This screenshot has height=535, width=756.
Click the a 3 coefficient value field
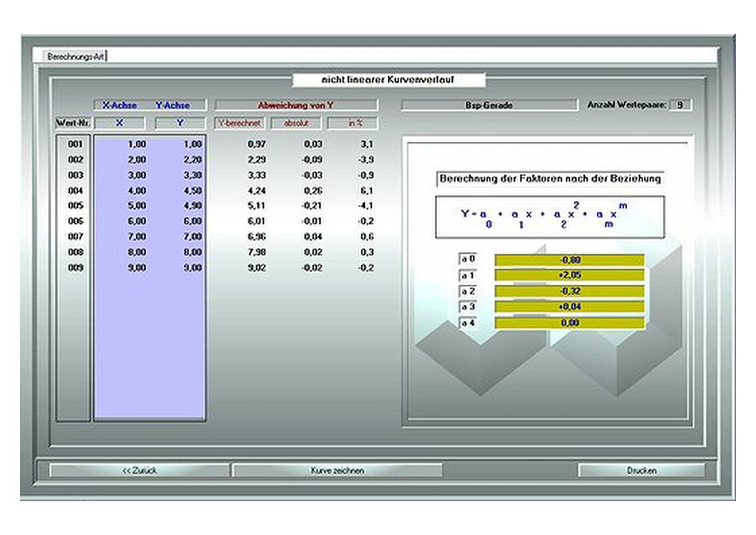[569, 307]
